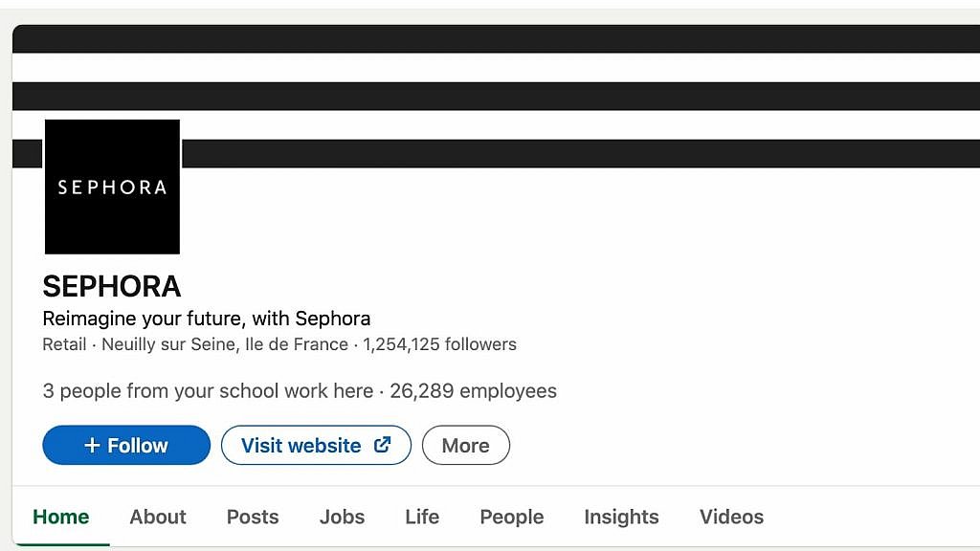Screen dimensions: 980x551
Task: Select the Life tab
Action: point(422,517)
